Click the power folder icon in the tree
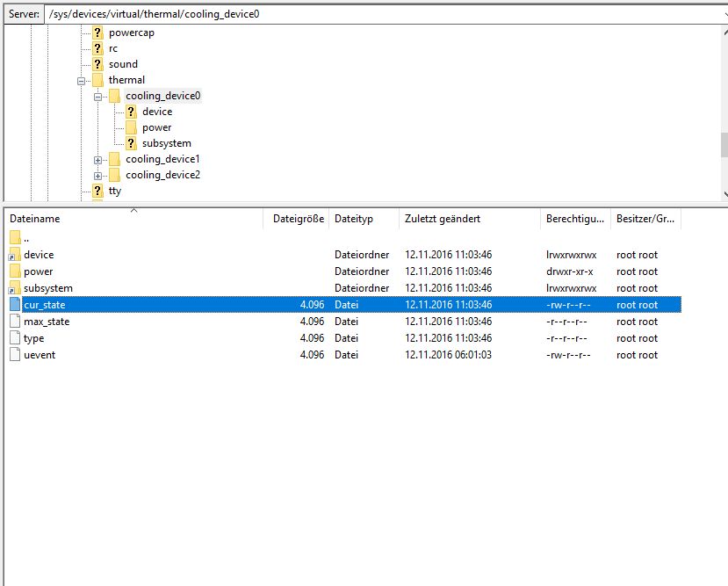Image resolution: width=728 pixels, height=586 pixels. (131, 127)
